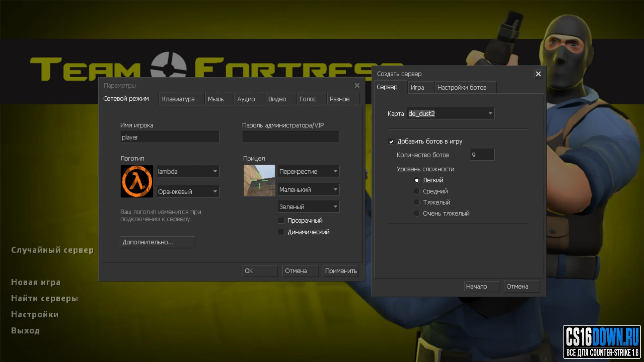Click the crosshair preview thumbnail
The height and width of the screenshot is (362, 644).
tap(259, 181)
